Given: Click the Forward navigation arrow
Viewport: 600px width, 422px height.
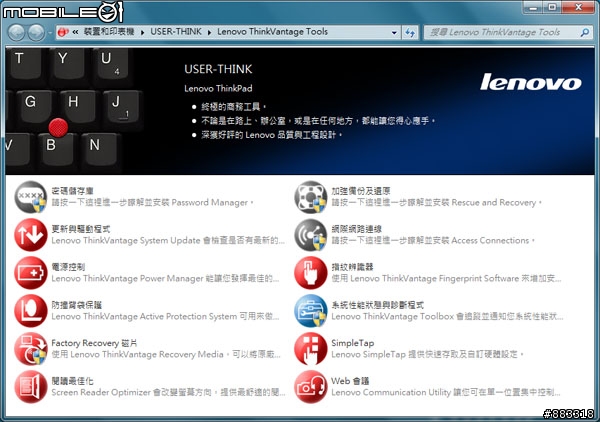Looking at the screenshot, I should coord(36,33).
